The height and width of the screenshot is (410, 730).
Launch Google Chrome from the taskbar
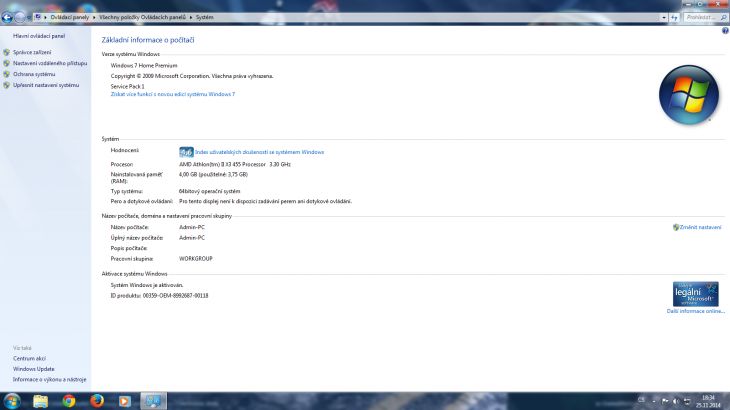coord(69,401)
